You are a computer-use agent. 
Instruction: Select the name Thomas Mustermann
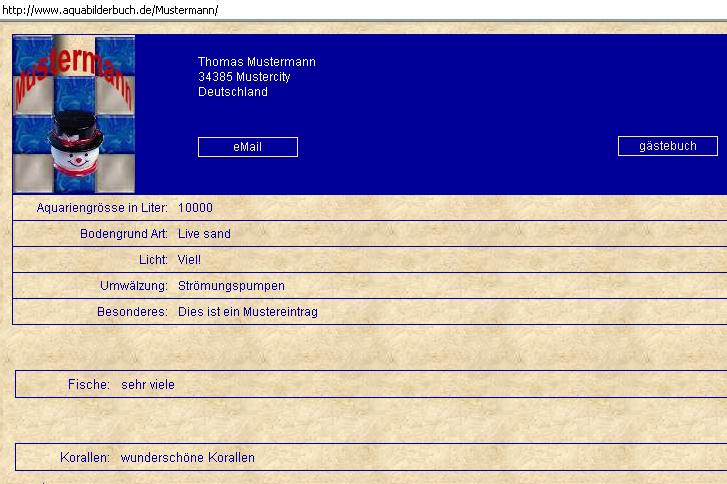click(256, 62)
